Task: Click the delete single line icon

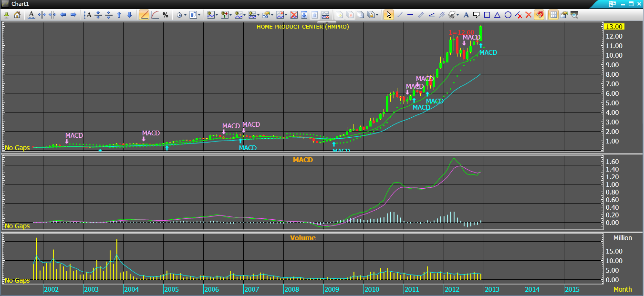Action: point(519,15)
